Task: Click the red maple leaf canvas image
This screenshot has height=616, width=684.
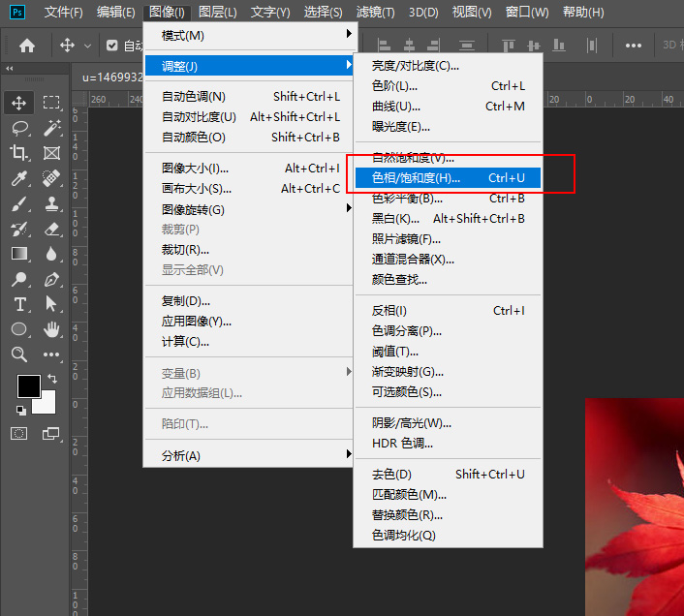Action: [x=635, y=507]
